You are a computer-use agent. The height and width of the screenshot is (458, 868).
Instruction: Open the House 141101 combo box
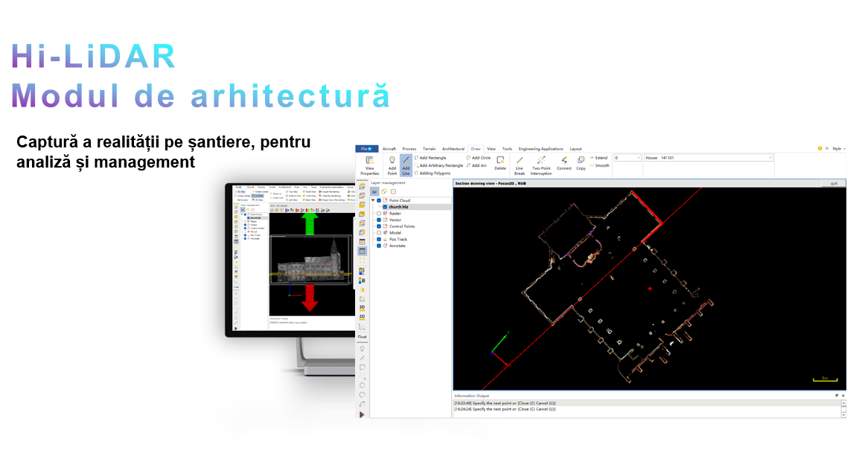click(708, 158)
